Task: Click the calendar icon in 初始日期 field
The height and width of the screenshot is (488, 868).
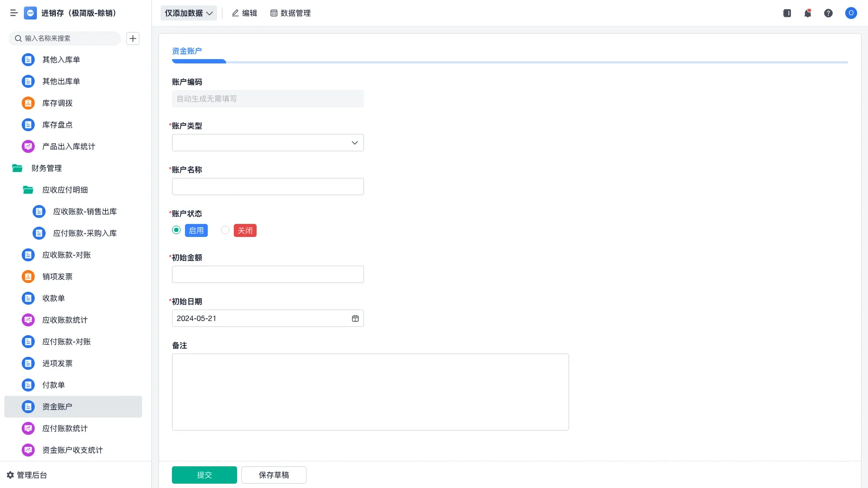Action: 355,318
